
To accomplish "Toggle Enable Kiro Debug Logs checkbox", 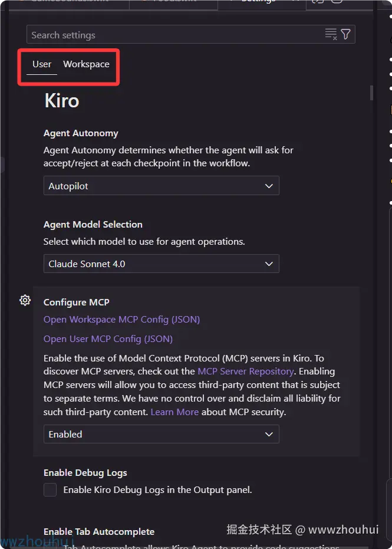I will point(50,490).
